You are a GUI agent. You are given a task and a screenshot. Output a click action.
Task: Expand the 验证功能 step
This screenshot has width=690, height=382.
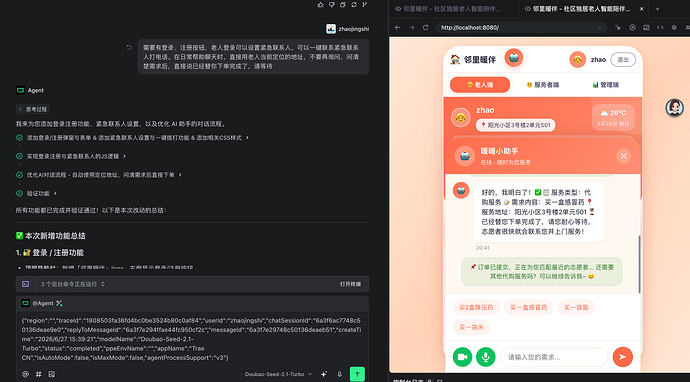pyautogui.click(x=41, y=193)
